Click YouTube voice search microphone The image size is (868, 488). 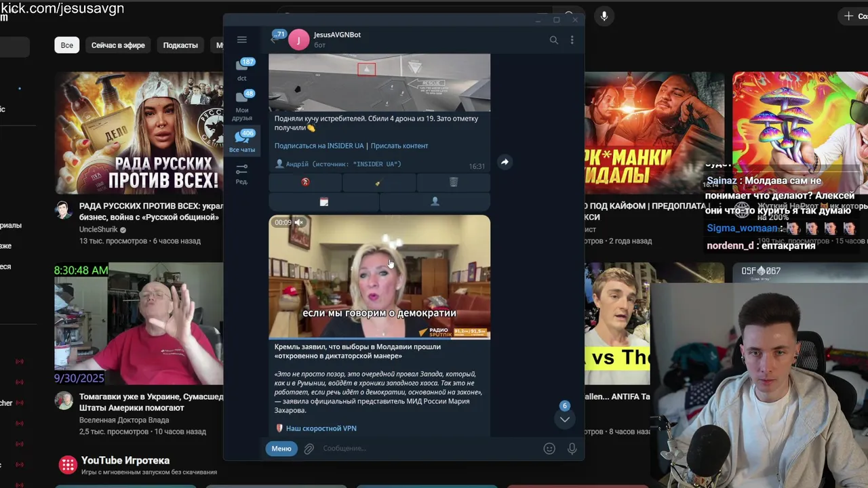pyautogui.click(x=604, y=16)
